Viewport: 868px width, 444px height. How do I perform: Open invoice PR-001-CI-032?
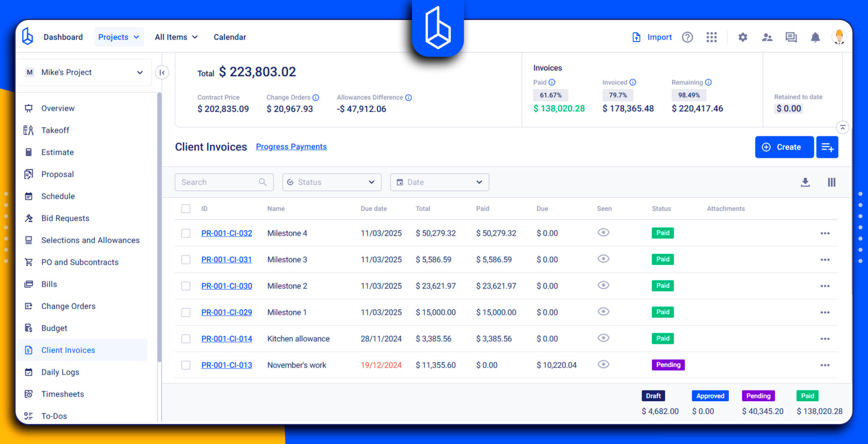pos(227,233)
